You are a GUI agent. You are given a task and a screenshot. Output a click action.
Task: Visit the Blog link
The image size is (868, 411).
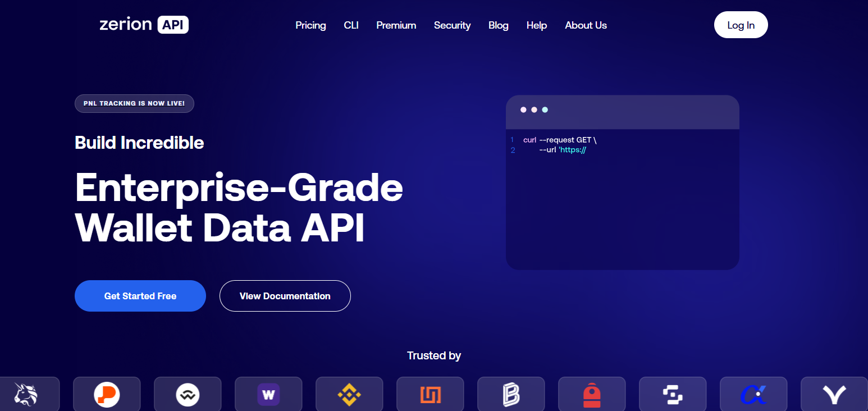point(499,25)
